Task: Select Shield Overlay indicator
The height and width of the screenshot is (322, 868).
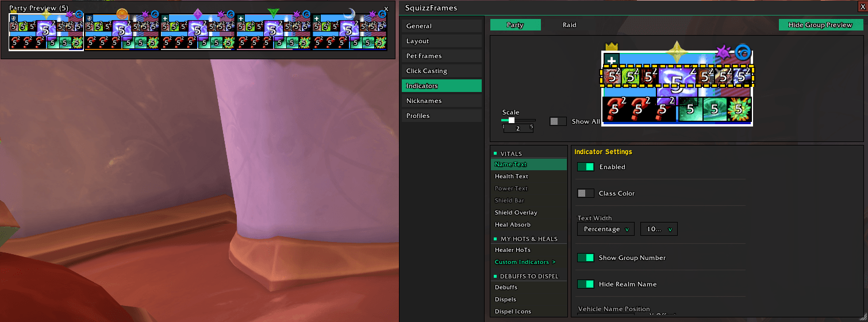Action: click(529, 213)
